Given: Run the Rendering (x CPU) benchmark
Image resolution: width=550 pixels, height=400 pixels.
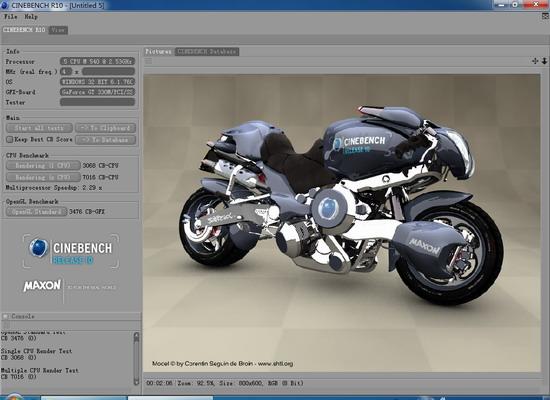Looking at the screenshot, I should tap(43, 178).
